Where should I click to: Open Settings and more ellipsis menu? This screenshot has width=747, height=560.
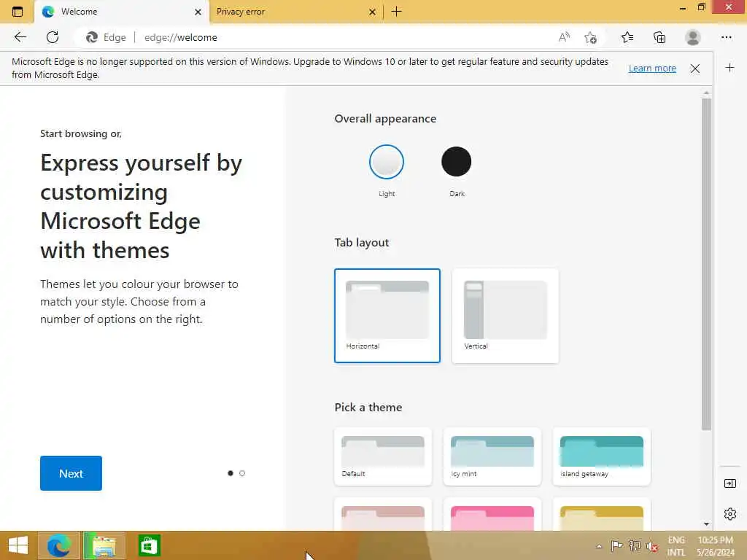(726, 37)
